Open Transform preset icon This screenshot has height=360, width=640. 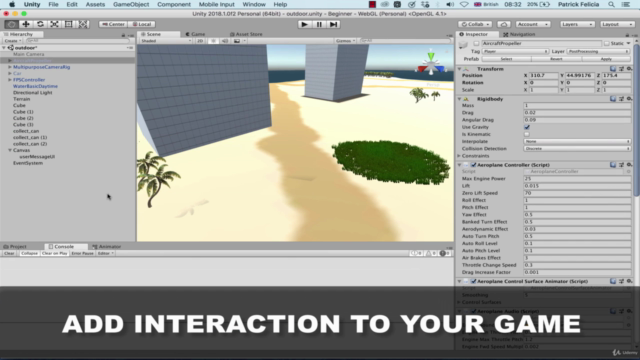(621, 69)
